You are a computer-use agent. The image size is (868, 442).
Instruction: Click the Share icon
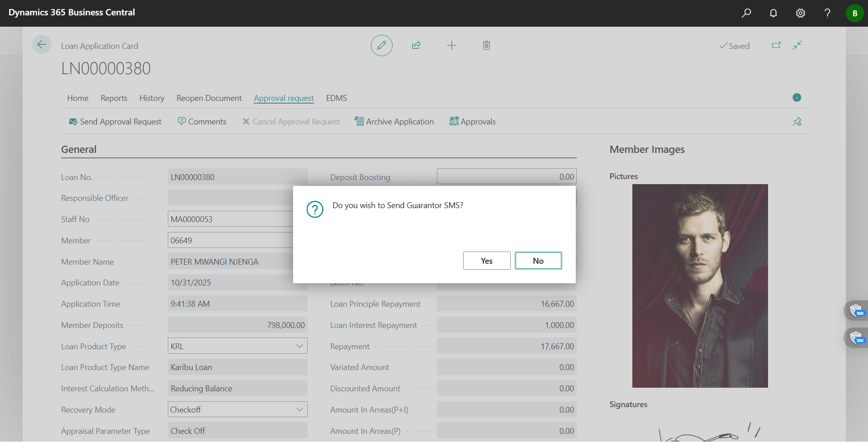pos(416,45)
